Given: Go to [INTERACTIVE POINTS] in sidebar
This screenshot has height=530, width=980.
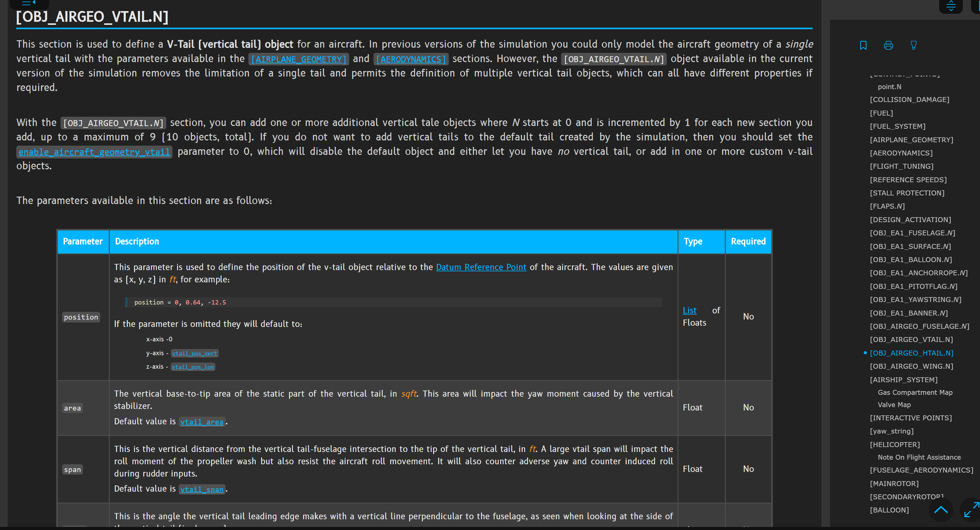Looking at the screenshot, I should 911,418.
